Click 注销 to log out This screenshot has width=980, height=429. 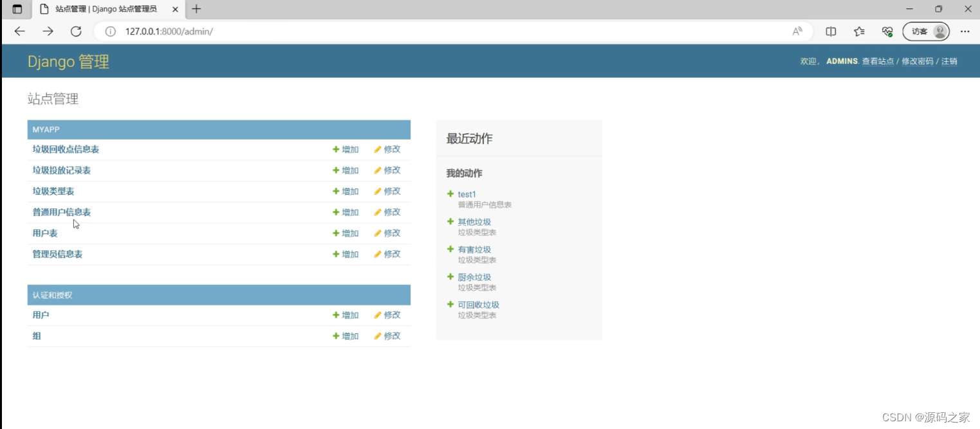tap(949, 61)
